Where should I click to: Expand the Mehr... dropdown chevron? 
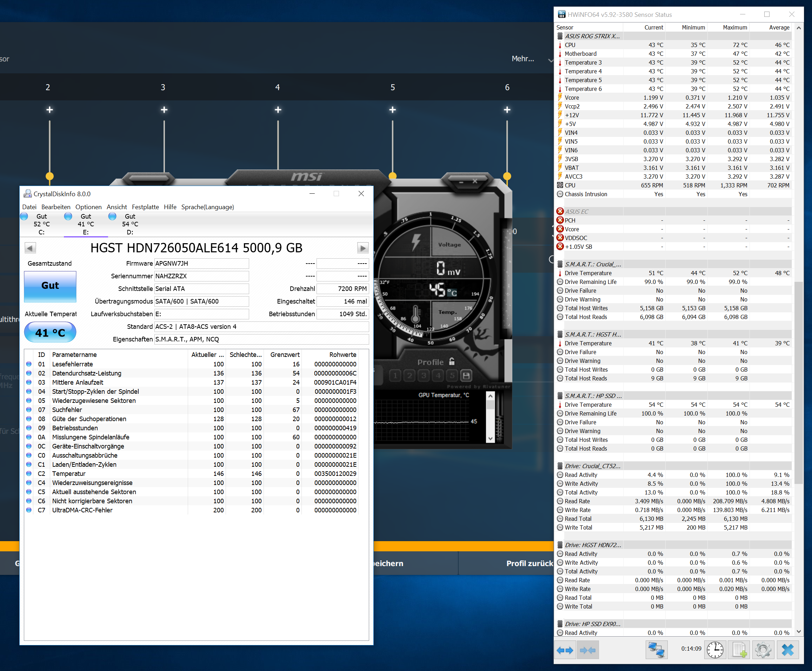pyautogui.click(x=550, y=60)
